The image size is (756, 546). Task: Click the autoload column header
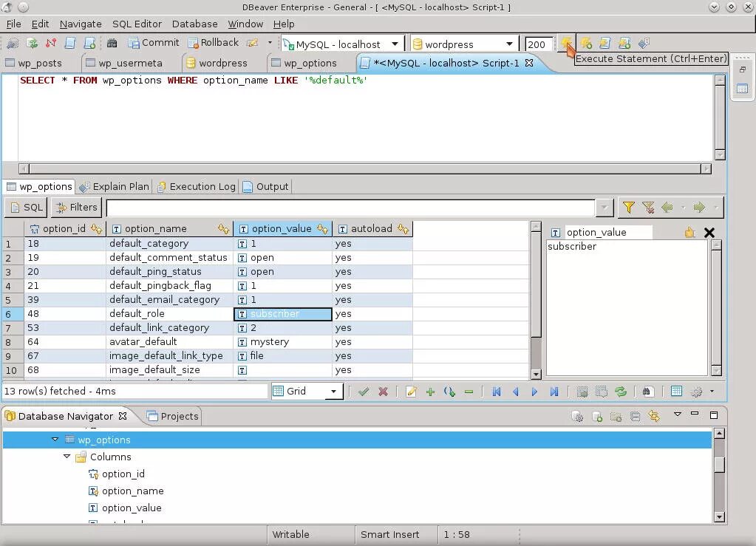click(372, 229)
